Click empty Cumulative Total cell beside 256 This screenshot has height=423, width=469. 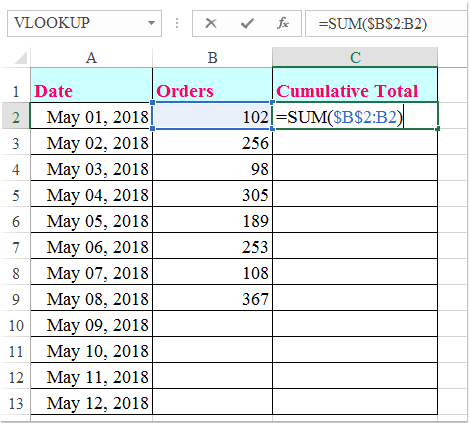click(355, 142)
